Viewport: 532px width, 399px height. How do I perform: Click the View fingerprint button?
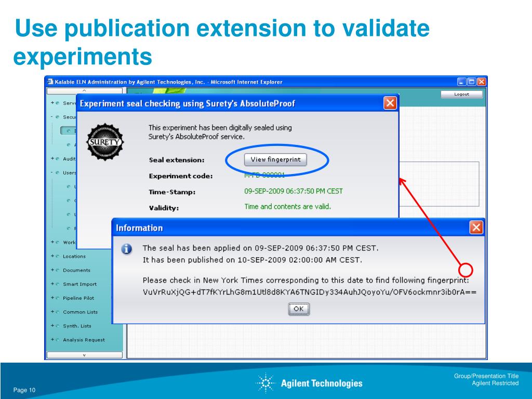275,159
